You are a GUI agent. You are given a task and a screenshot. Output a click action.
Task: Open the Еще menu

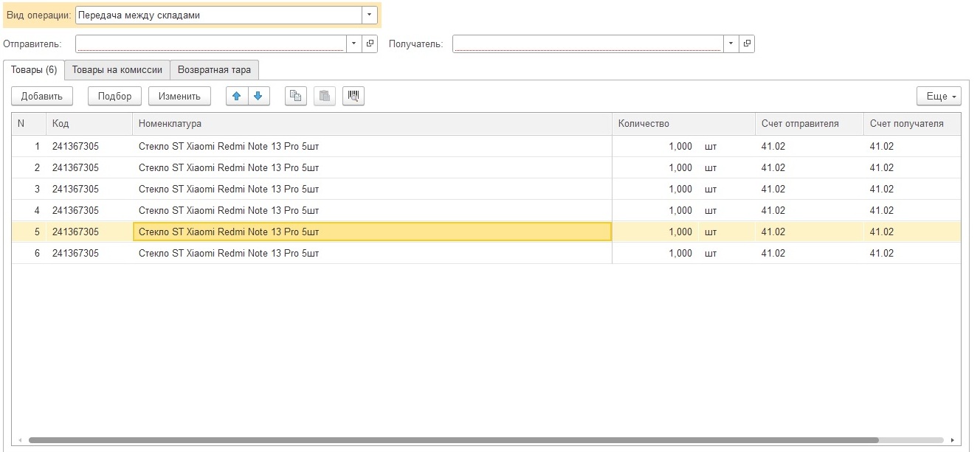coord(939,96)
